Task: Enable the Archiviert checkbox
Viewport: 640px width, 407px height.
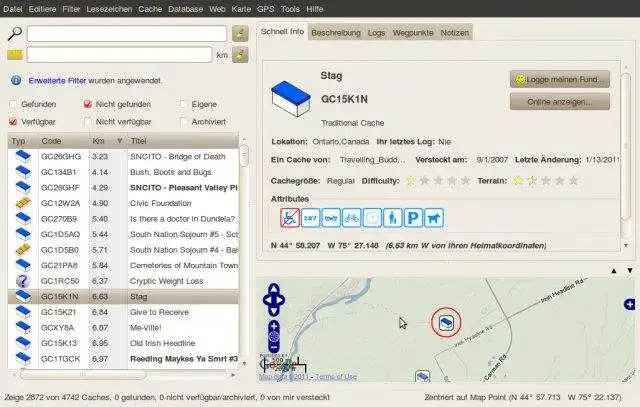Action: [184, 122]
